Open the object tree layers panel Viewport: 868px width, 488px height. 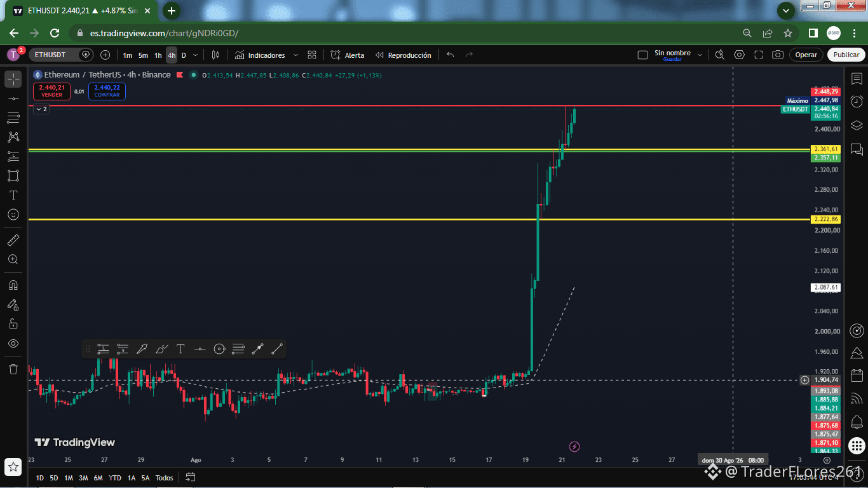click(857, 125)
